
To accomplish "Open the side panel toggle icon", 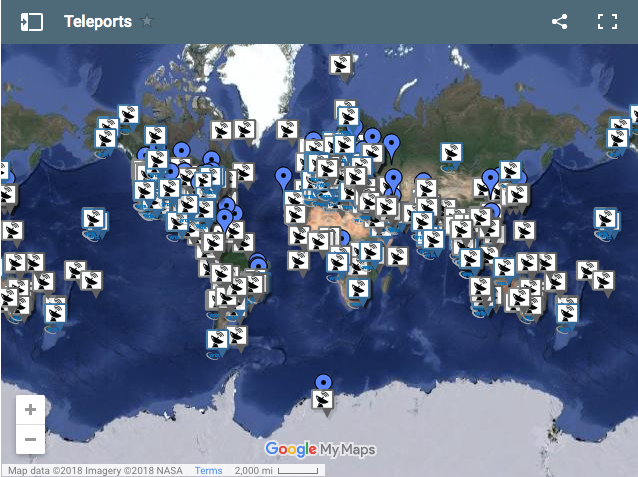I will click(x=32, y=22).
